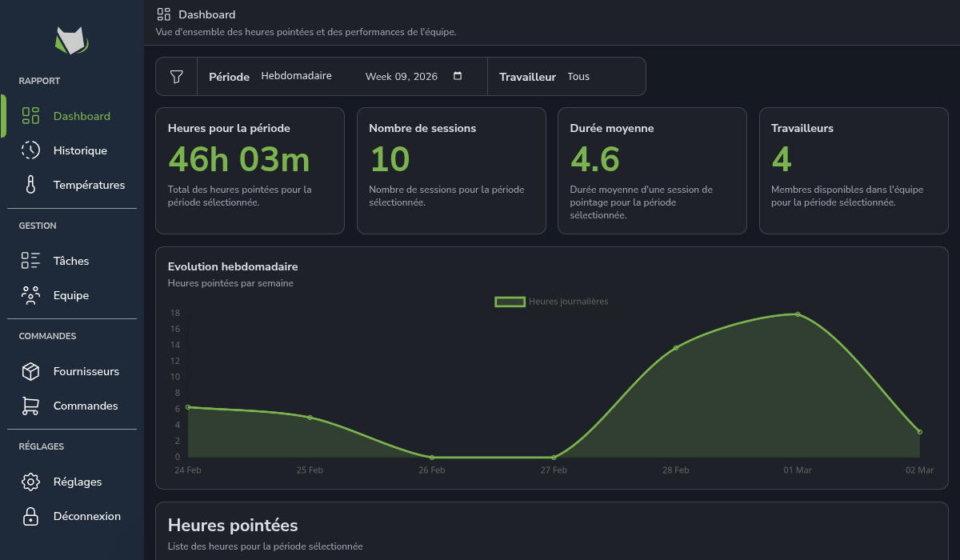
Task: Open the Historique clock icon
Action: [x=30, y=150]
